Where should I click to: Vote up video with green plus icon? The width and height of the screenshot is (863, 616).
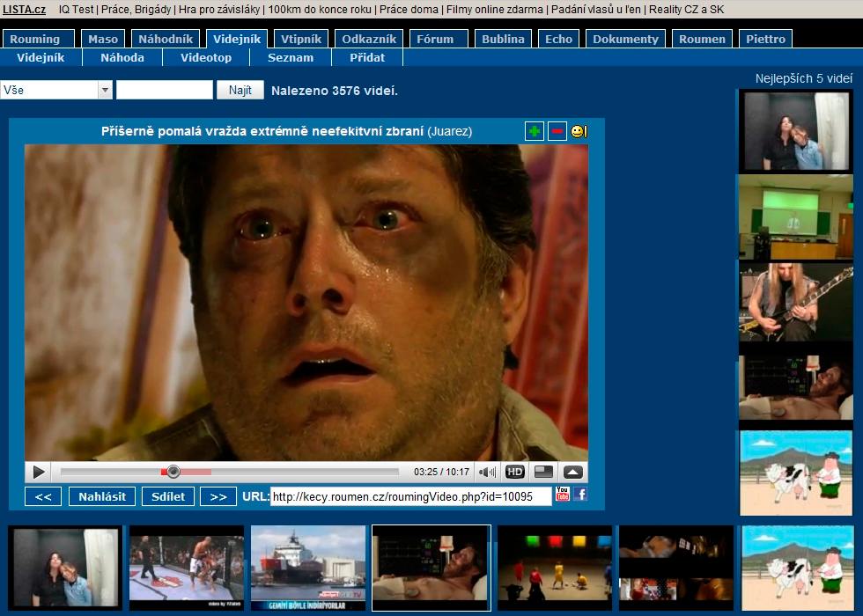click(x=534, y=131)
